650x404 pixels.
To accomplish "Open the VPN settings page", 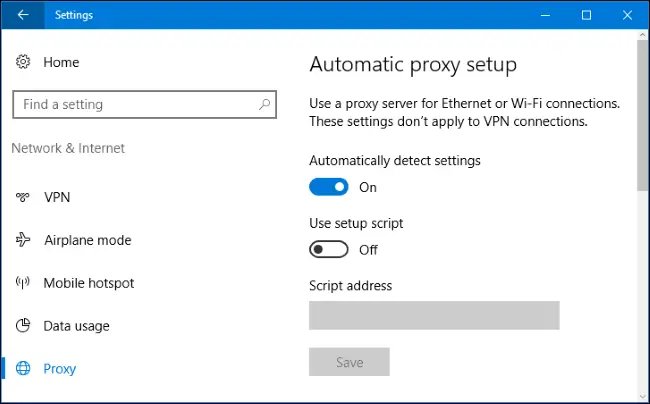I will coord(57,197).
